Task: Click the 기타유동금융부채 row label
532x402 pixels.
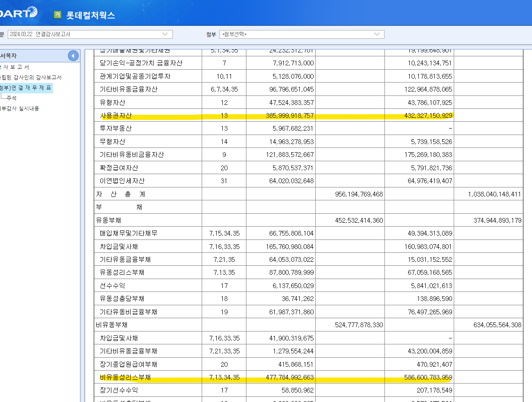Action: (125, 260)
